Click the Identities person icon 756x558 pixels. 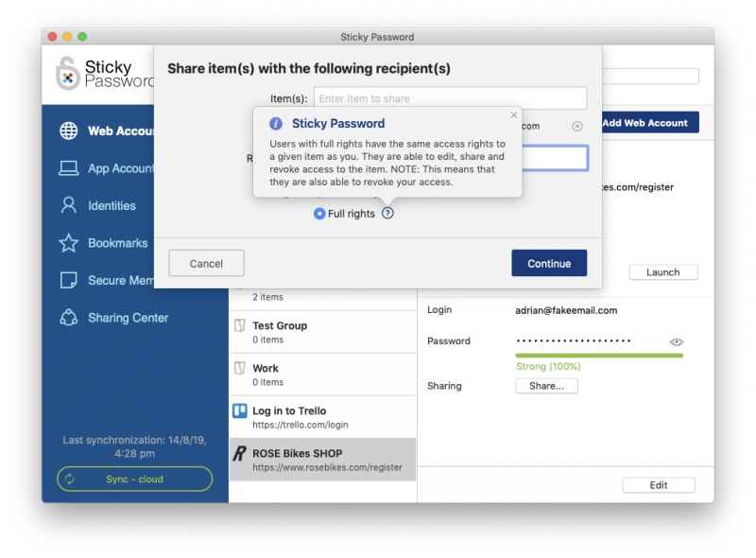pyautogui.click(x=68, y=205)
